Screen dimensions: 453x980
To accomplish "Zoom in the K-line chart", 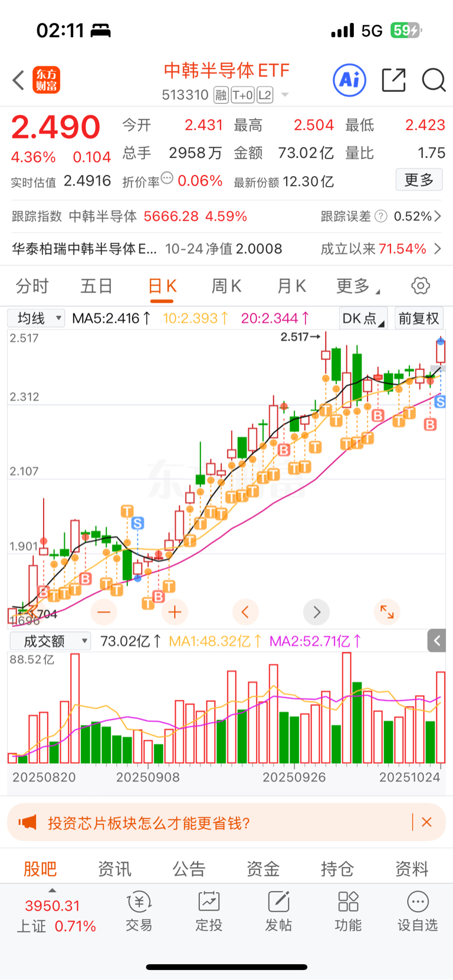I will click(x=175, y=612).
